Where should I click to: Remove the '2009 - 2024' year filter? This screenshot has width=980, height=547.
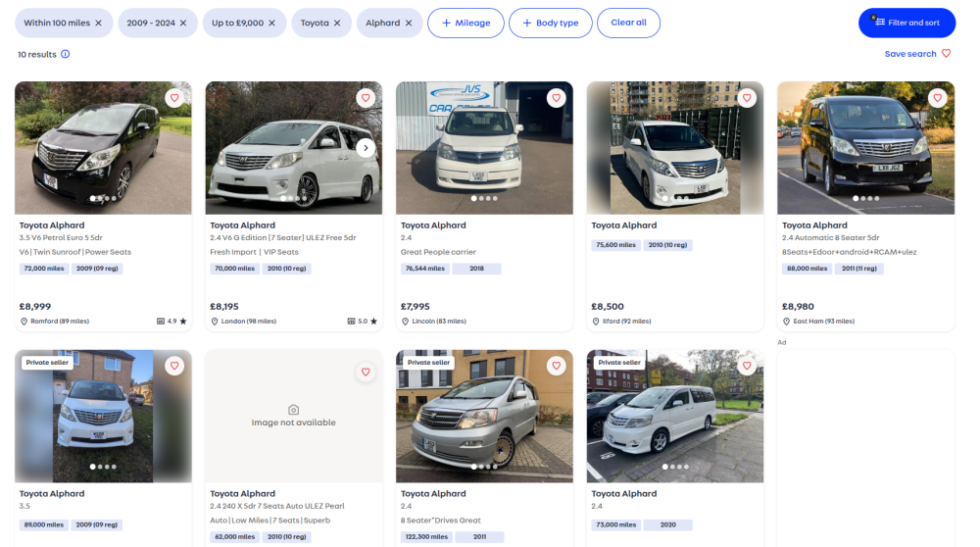click(x=183, y=24)
